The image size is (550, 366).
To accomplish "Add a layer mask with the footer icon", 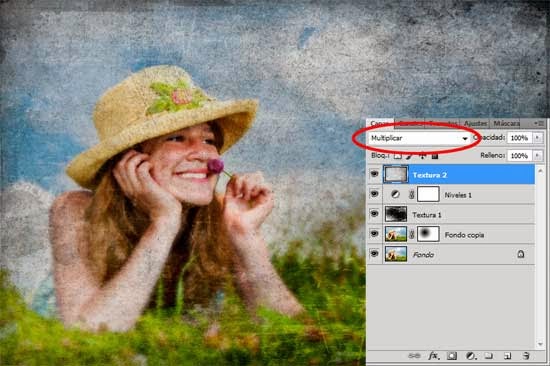I will click(x=452, y=356).
